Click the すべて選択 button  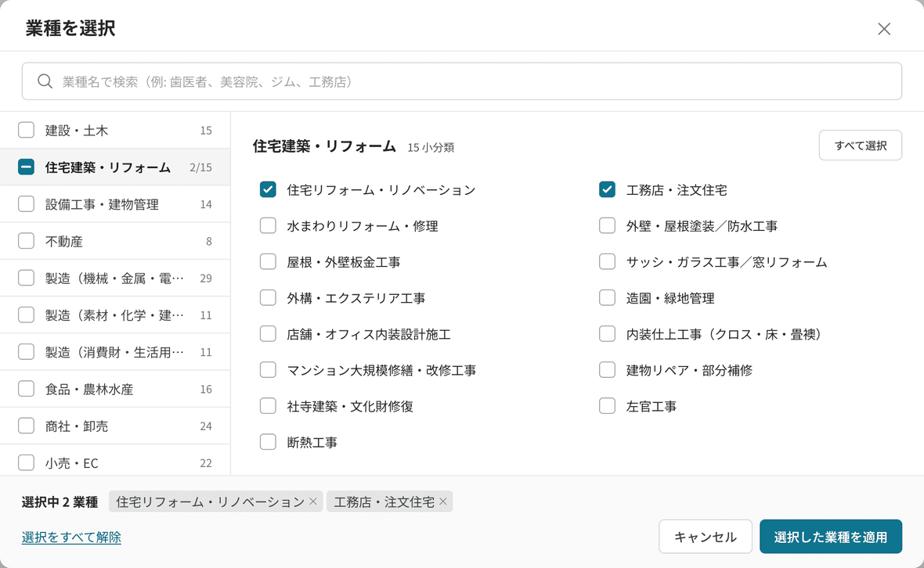[x=861, y=146]
